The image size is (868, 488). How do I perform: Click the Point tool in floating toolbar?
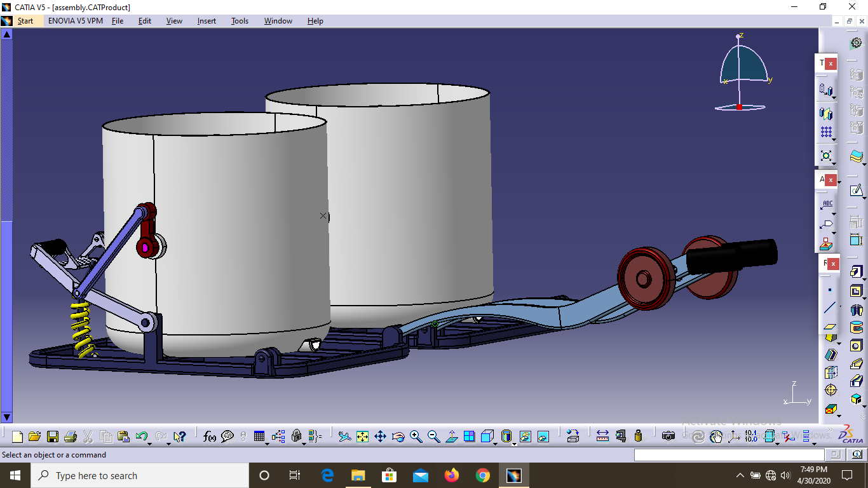829,290
